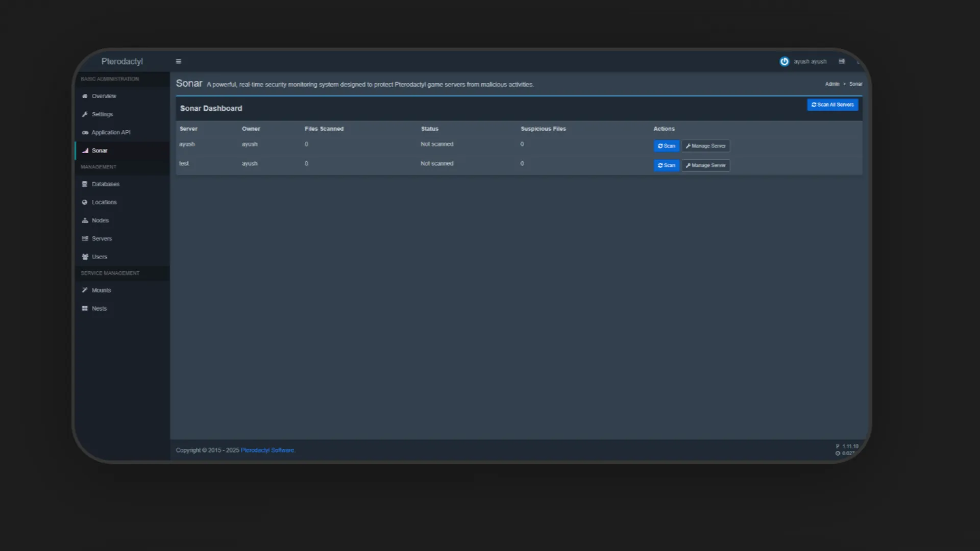Image resolution: width=980 pixels, height=551 pixels.
Task: Click the Scan All Servers button
Action: pos(832,105)
